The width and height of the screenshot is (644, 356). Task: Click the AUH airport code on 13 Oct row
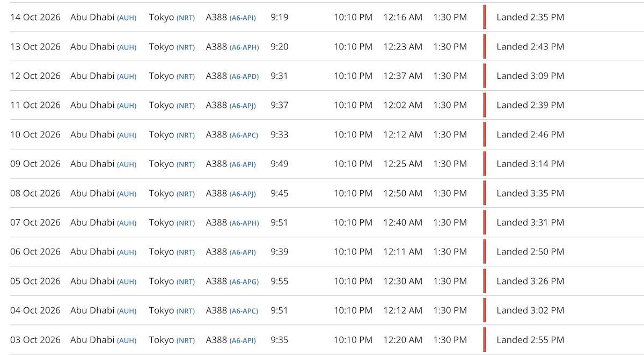[127, 47]
